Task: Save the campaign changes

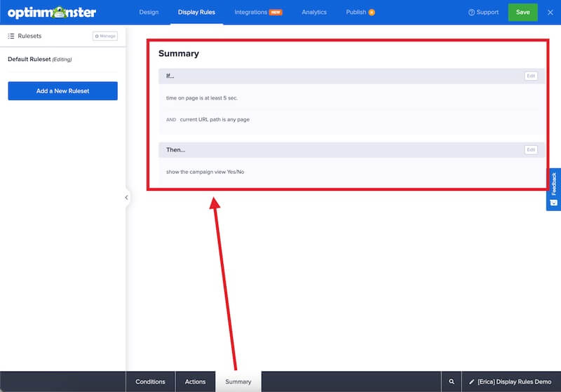Action: [522, 13]
